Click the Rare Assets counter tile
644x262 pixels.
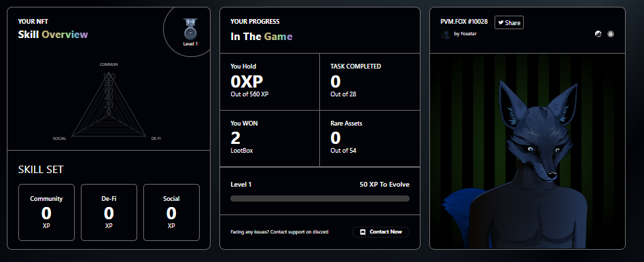click(370, 138)
